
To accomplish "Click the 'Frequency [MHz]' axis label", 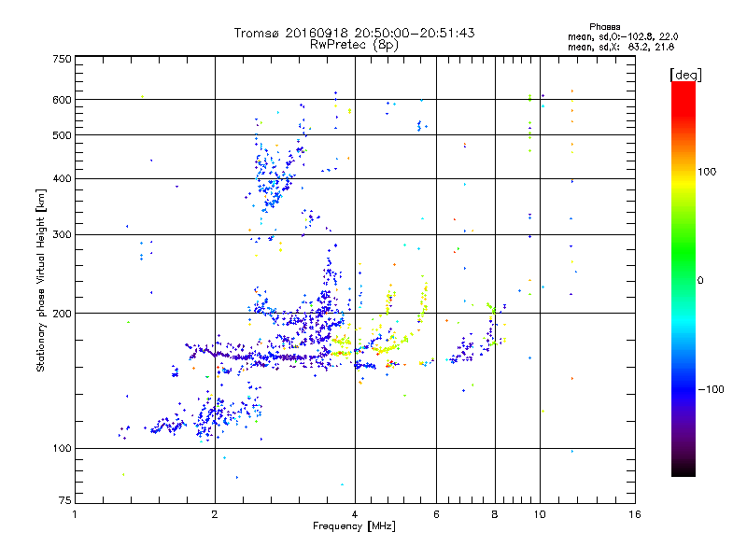I will [x=354, y=526].
